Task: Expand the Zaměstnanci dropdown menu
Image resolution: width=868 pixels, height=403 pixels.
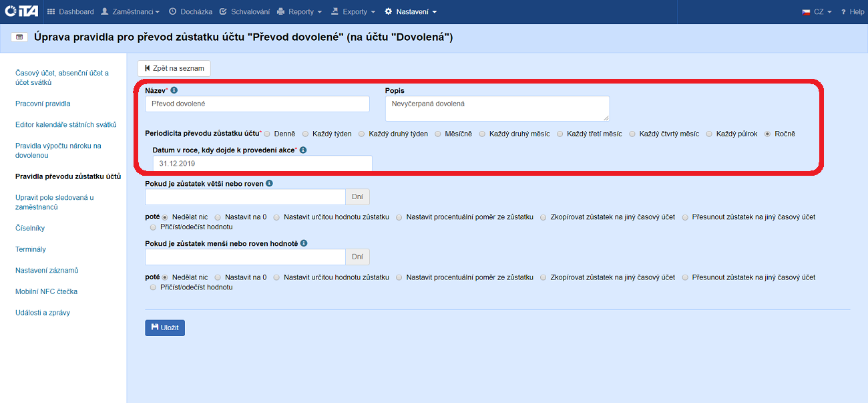Action: click(x=130, y=12)
